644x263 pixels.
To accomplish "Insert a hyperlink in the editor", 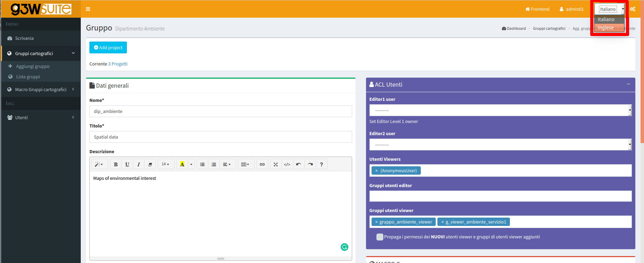I will coord(262,164).
